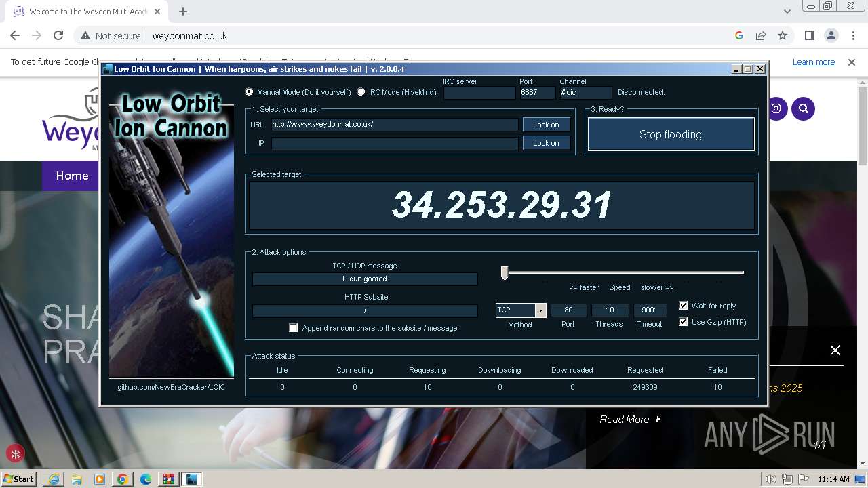The height and width of the screenshot is (488, 868).
Task: Click the IP target field
Action: (x=395, y=143)
